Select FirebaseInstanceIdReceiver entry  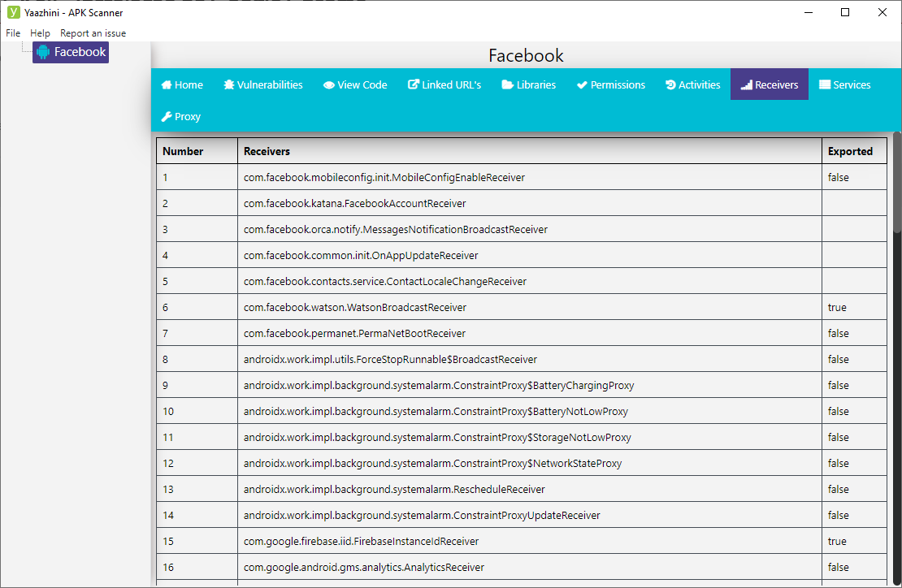[362, 542]
